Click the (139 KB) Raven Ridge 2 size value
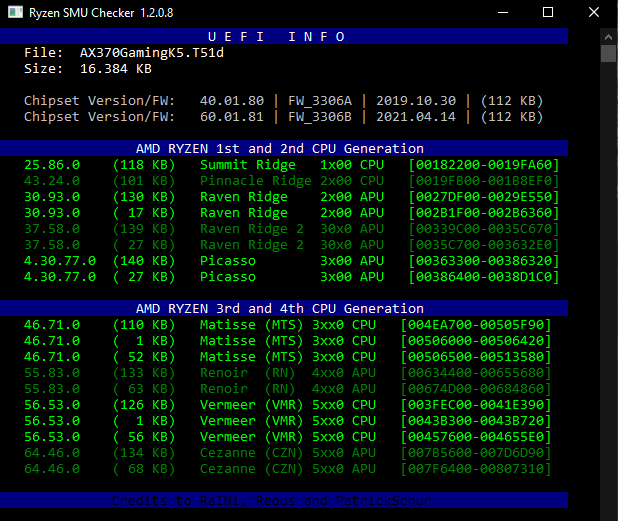Image resolution: width=618 pixels, height=521 pixels. 144,229
